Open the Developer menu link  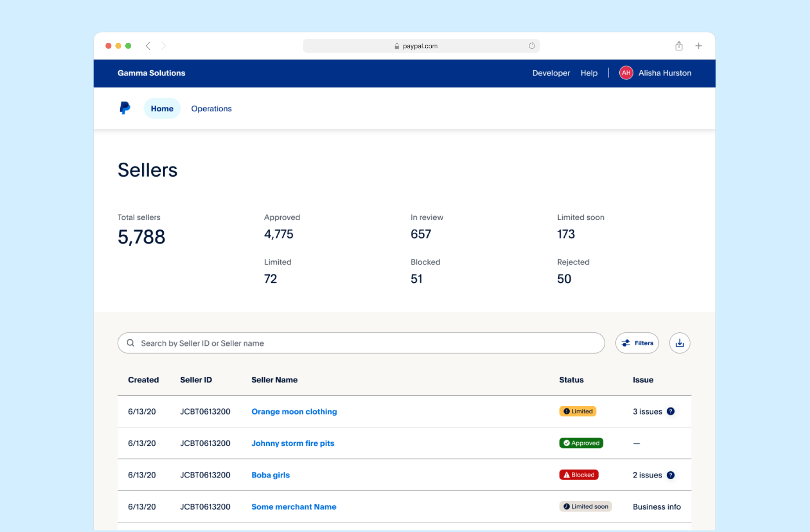click(x=551, y=73)
